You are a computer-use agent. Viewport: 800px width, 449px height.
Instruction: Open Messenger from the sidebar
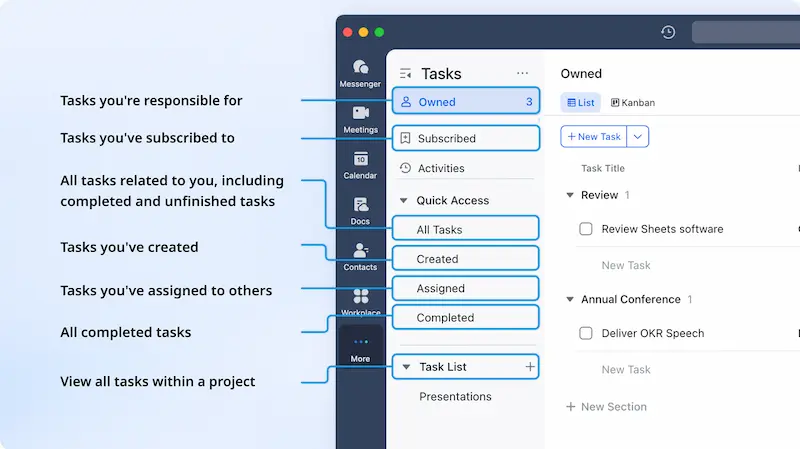point(360,73)
